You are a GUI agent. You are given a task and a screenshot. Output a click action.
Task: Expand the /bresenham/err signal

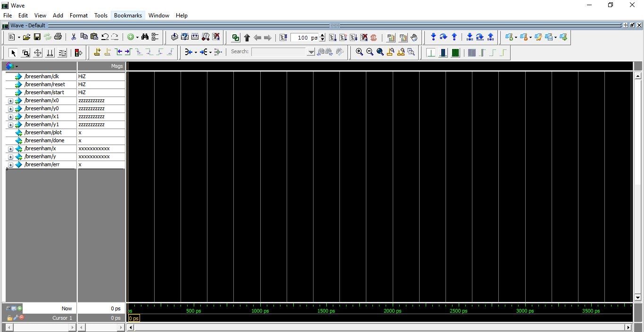click(x=10, y=165)
